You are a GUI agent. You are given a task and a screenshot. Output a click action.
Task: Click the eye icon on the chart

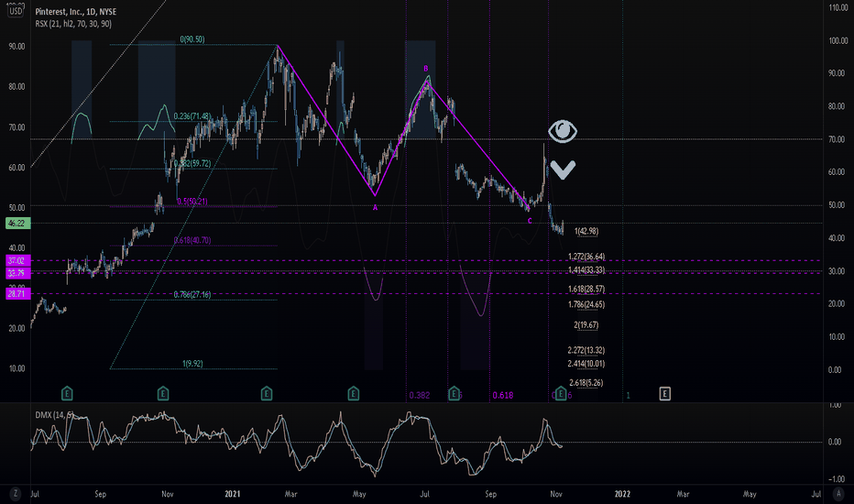coord(563,131)
